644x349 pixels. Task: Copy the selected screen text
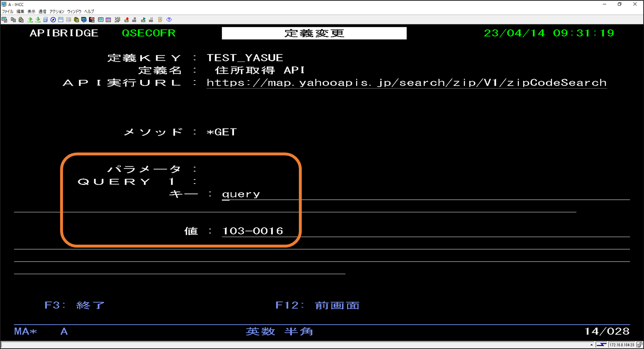[13, 20]
